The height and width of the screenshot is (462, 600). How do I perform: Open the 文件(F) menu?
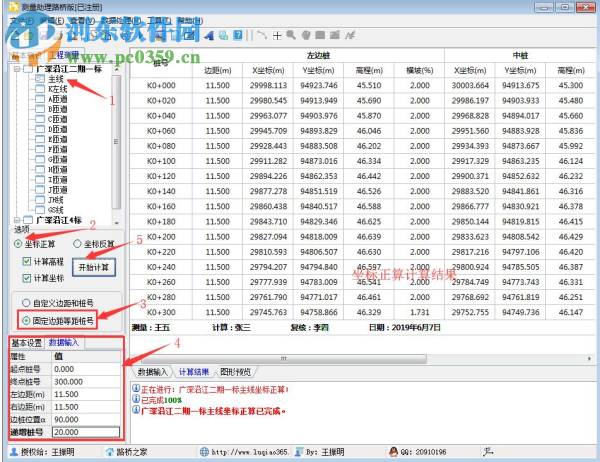pos(21,21)
